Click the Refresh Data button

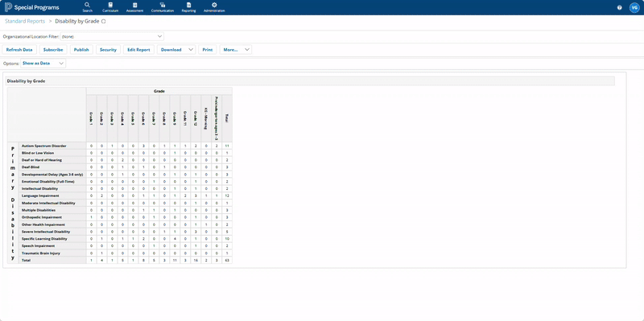19,50
